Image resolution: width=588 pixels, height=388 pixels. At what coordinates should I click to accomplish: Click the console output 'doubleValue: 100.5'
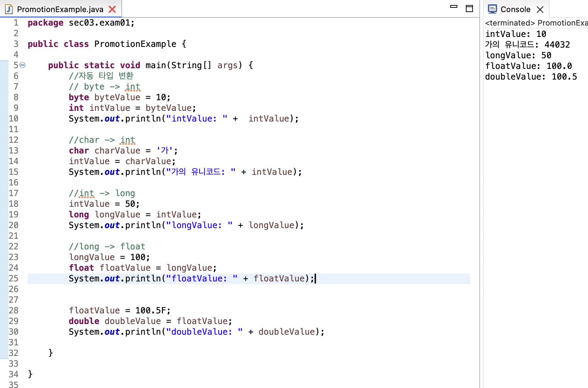[x=531, y=77]
